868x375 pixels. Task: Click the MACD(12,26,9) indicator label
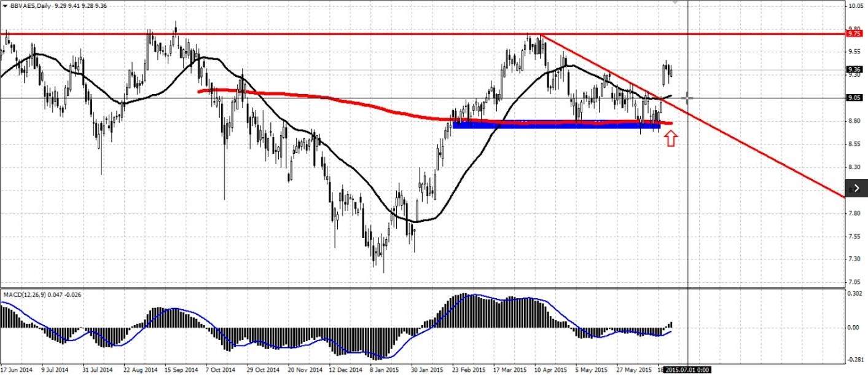[x=23, y=294]
